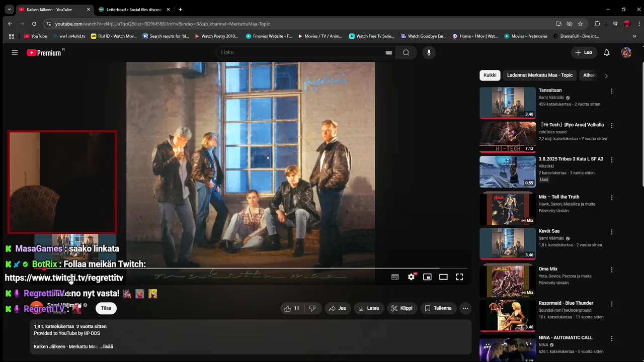Screen dimensions: 644x362
Task: Enable miniplayer mode
Action: point(427,277)
